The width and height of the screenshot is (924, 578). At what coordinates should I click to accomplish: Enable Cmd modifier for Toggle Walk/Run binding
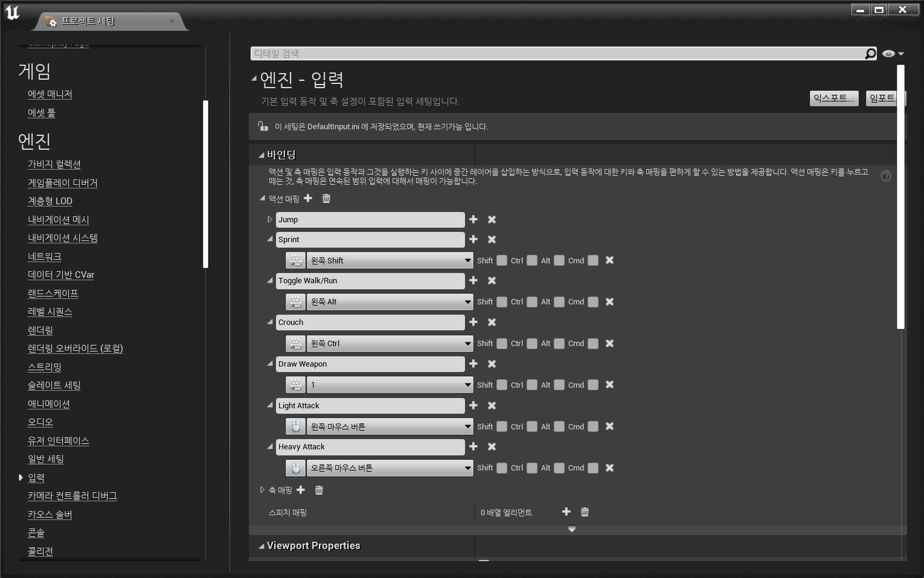pos(593,301)
